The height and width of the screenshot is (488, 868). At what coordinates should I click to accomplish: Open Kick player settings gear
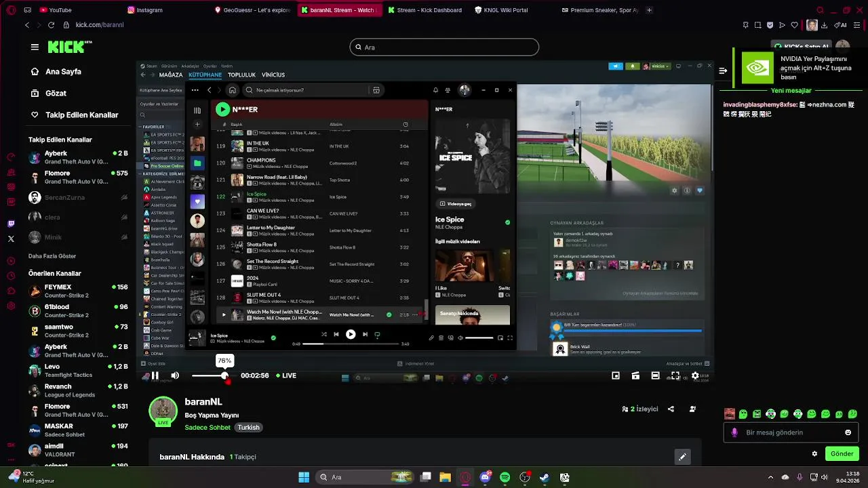point(695,375)
